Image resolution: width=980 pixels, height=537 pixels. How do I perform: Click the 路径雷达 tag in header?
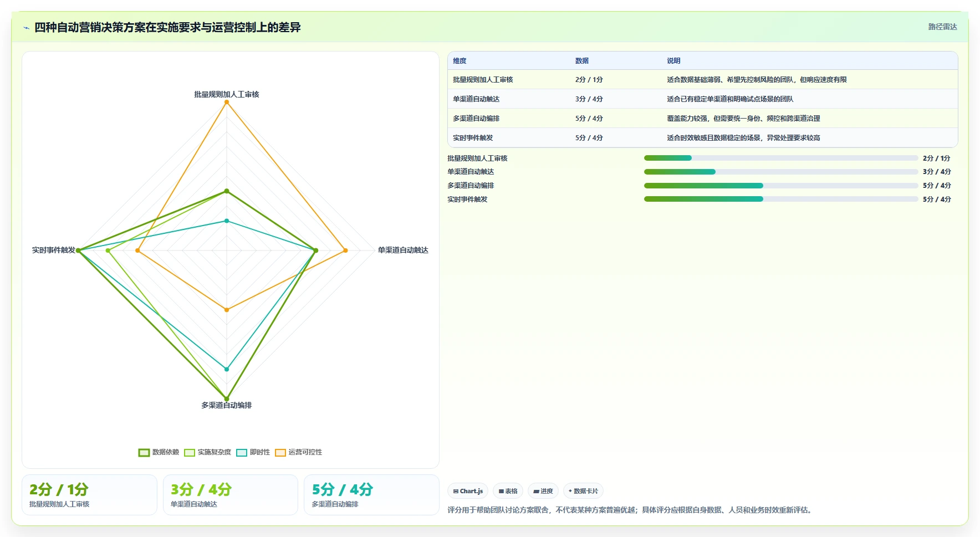(942, 27)
